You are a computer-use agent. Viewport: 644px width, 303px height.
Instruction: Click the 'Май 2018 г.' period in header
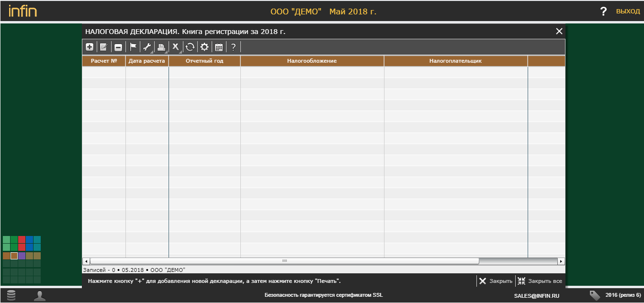[353, 11]
